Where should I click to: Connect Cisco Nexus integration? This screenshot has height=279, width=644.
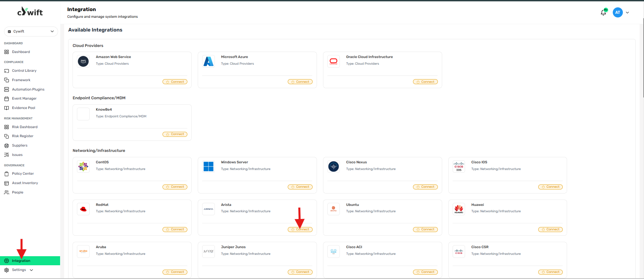(x=425, y=187)
